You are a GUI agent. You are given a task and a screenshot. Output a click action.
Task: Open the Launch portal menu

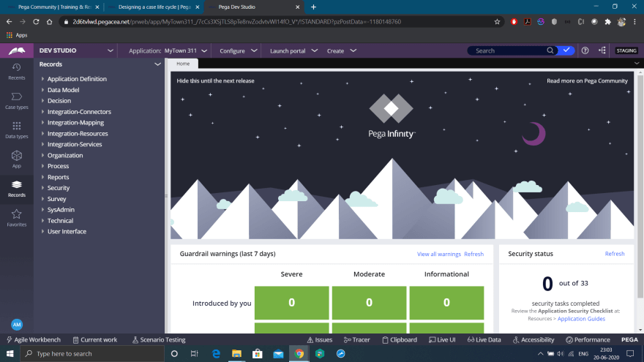293,51
